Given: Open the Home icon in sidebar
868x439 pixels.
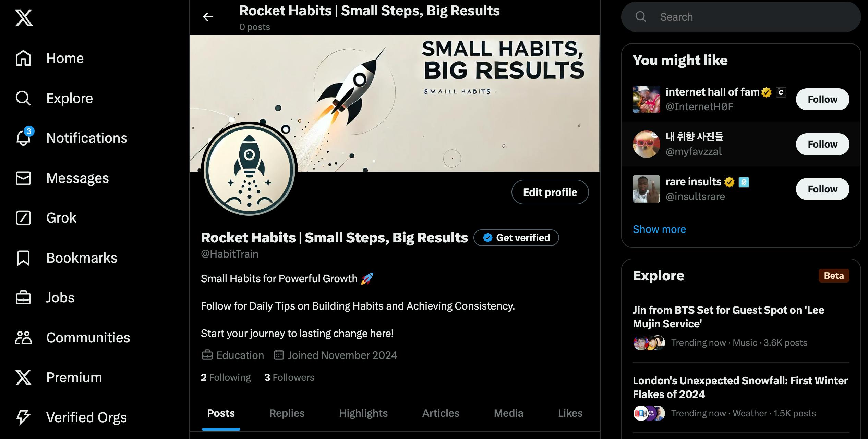Looking at the screenshot, I should (23, 58).
